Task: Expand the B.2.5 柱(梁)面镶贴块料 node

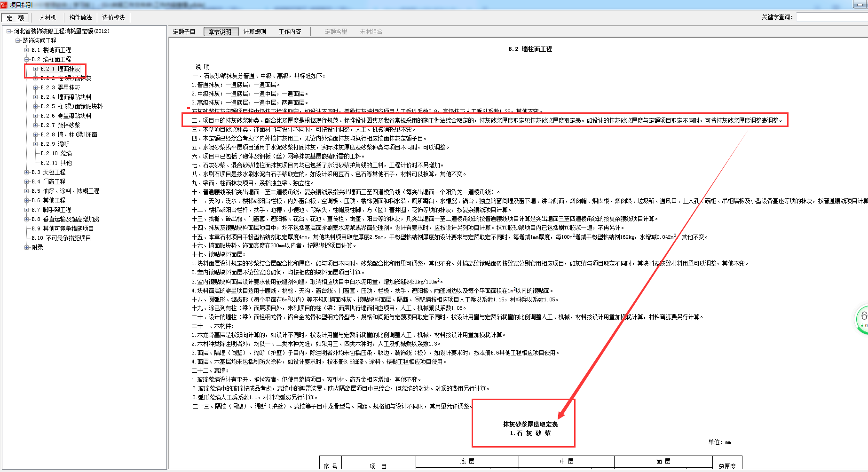Action: pos(36,106)
